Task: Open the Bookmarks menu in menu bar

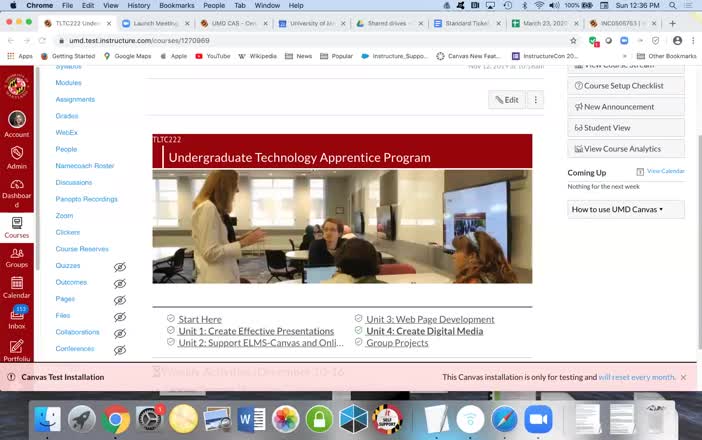Action: [x=177, y=6]
